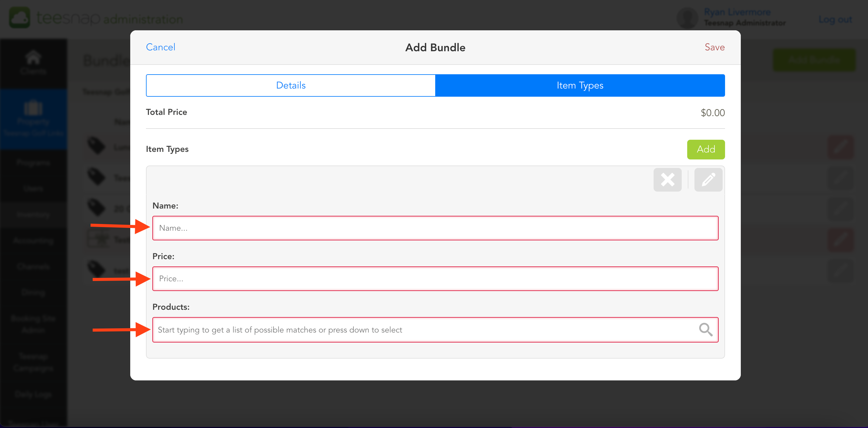Click Log out in the background header
This screenshot has height=428, width=868.
835,20
